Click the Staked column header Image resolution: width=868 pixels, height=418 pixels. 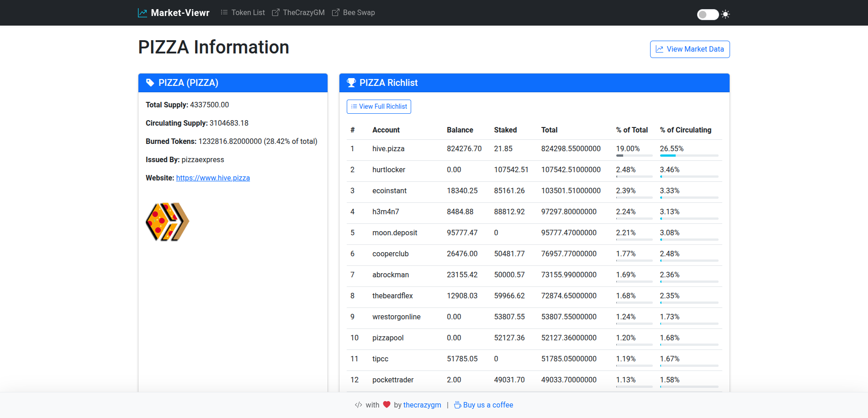[505, 130]
